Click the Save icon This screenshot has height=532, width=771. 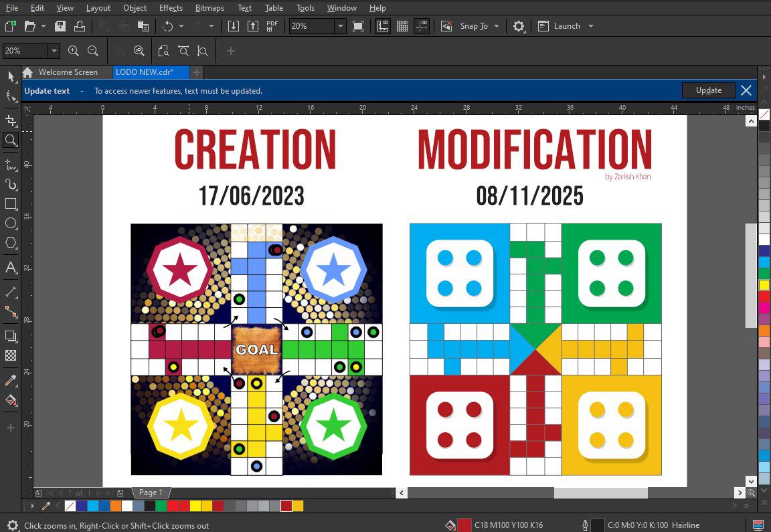[60, 26]
